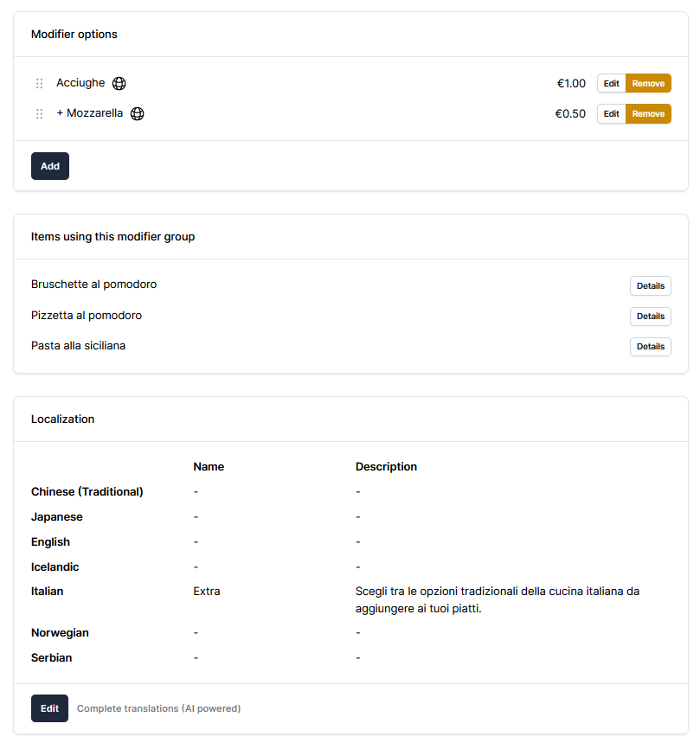
Task: Click the globe icon next to + Mozzarella
Action: tap(138, 113)
